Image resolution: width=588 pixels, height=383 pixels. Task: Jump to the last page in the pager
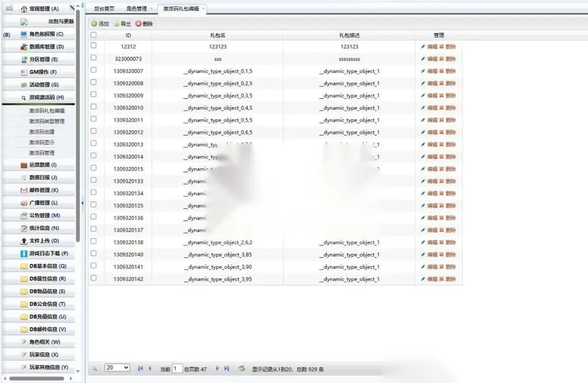(x=226, y=368)
